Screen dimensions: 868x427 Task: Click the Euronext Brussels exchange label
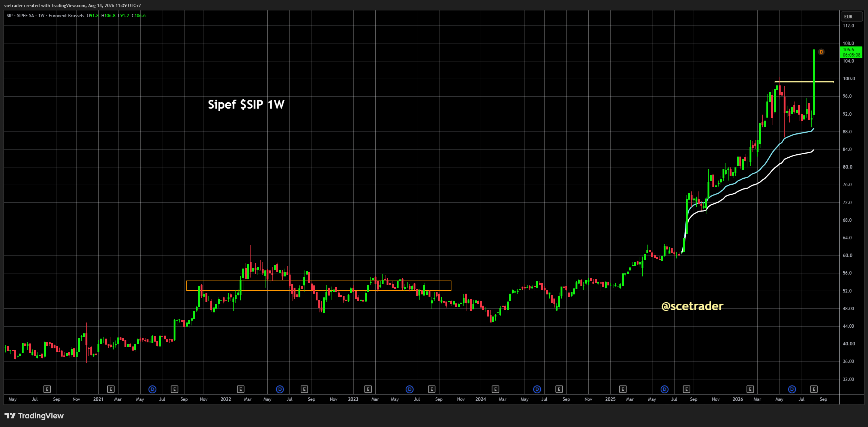click(66, 16)
